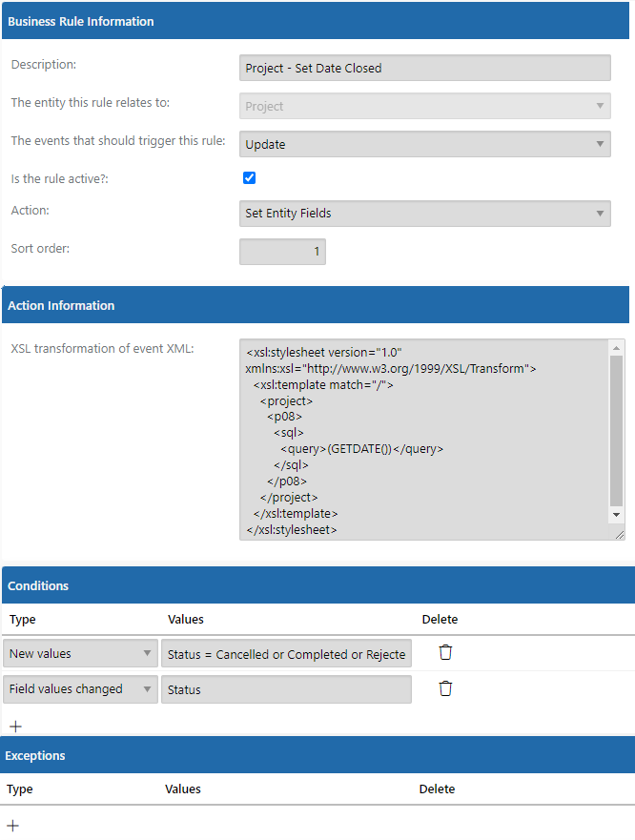Click the XSL text area scrollbar down arrow
This screenshot has width=635, height=840.
616,515
